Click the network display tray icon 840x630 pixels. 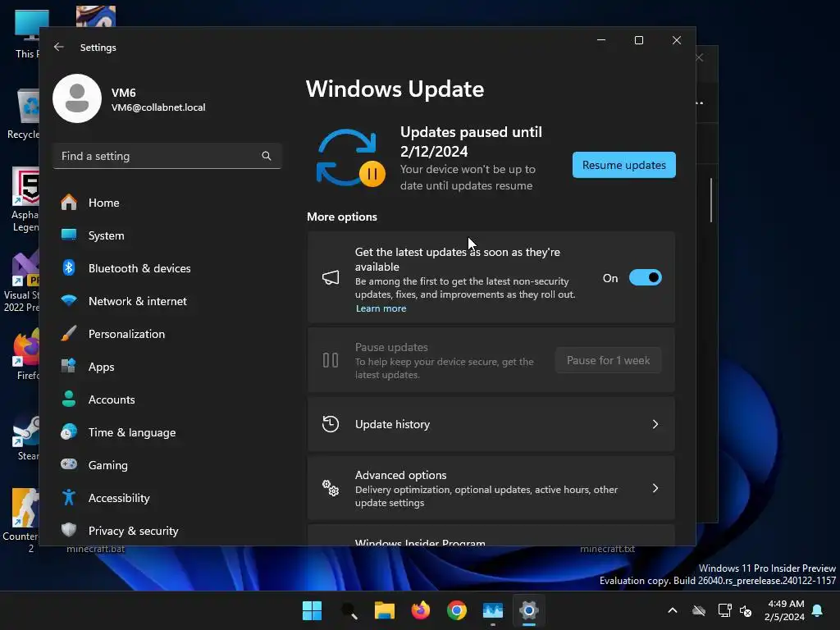724,610
